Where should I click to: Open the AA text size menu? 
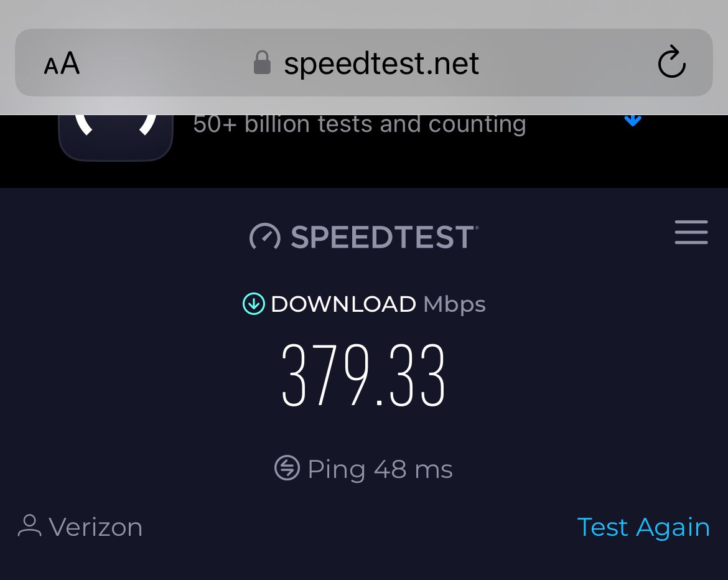pos(62,63)
